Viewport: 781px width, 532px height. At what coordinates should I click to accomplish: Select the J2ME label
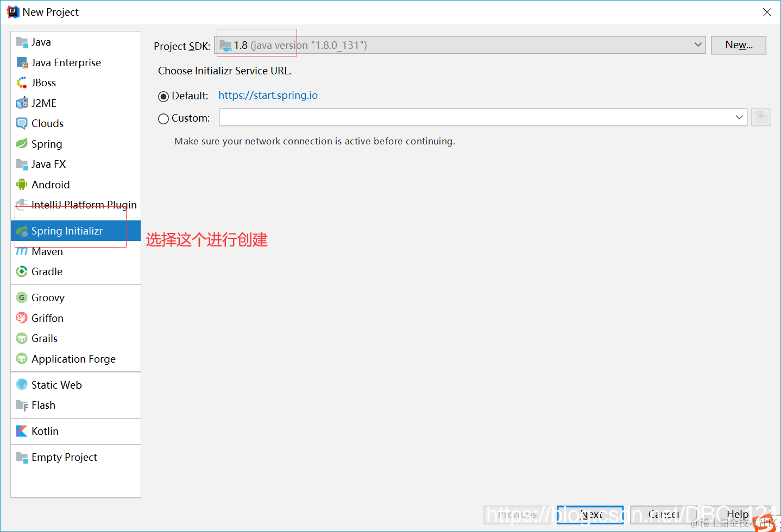tap(44, 103)
